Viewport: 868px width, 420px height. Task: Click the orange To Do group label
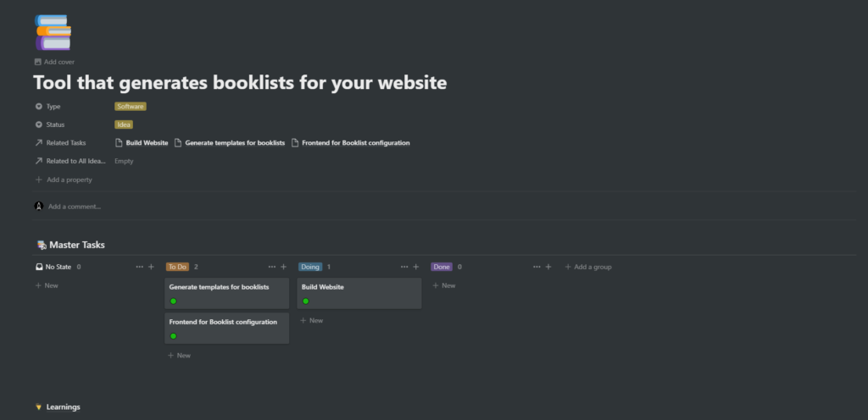[177, 267]
